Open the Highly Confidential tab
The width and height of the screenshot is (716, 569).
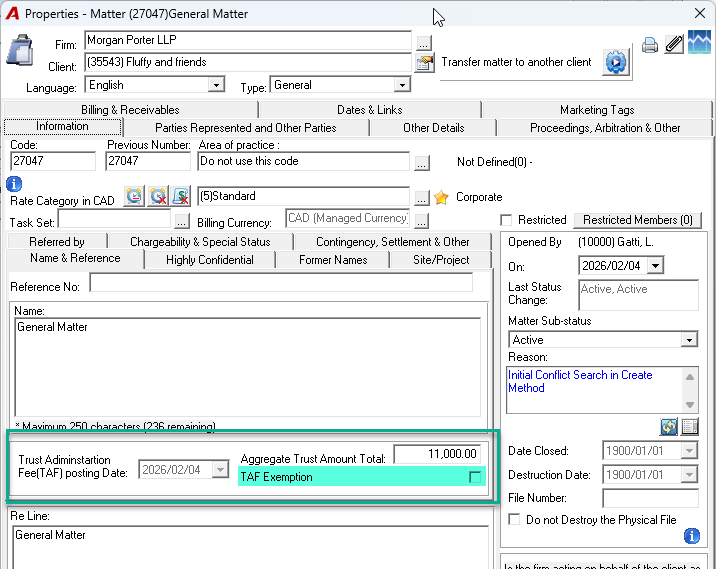tap(210, 260)
